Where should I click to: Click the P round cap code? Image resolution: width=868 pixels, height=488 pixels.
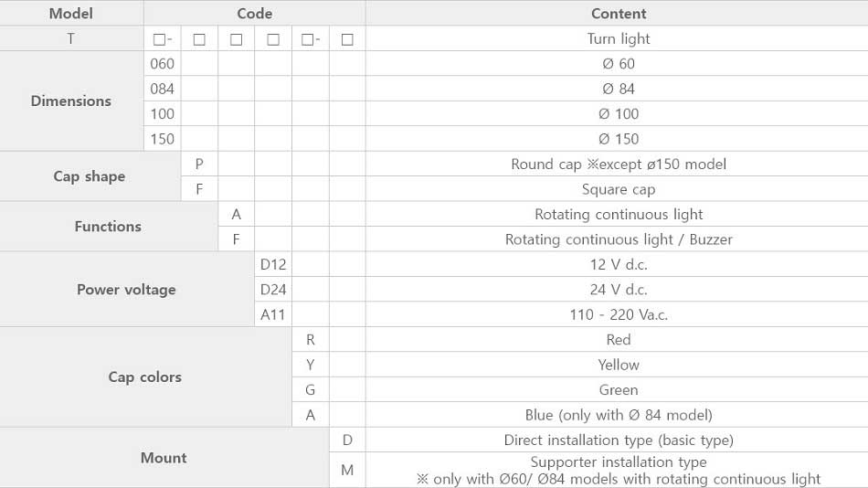pyautogui.click(x=199, y=164)
